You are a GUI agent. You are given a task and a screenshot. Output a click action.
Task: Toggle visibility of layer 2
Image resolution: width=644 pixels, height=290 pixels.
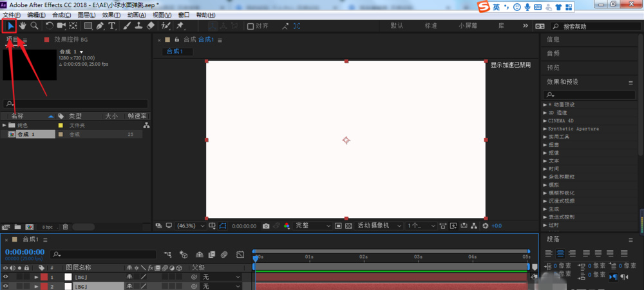tap(6, 285)
